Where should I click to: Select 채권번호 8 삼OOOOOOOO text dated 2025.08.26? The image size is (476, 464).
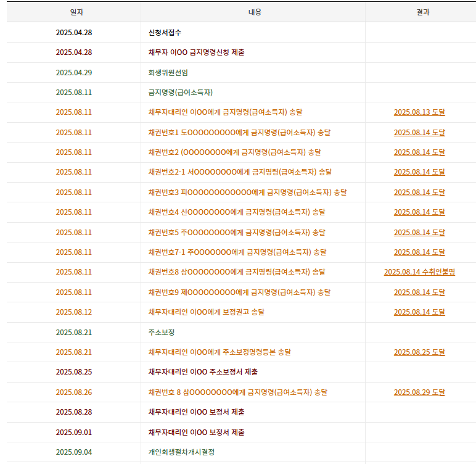pos(238,392)
